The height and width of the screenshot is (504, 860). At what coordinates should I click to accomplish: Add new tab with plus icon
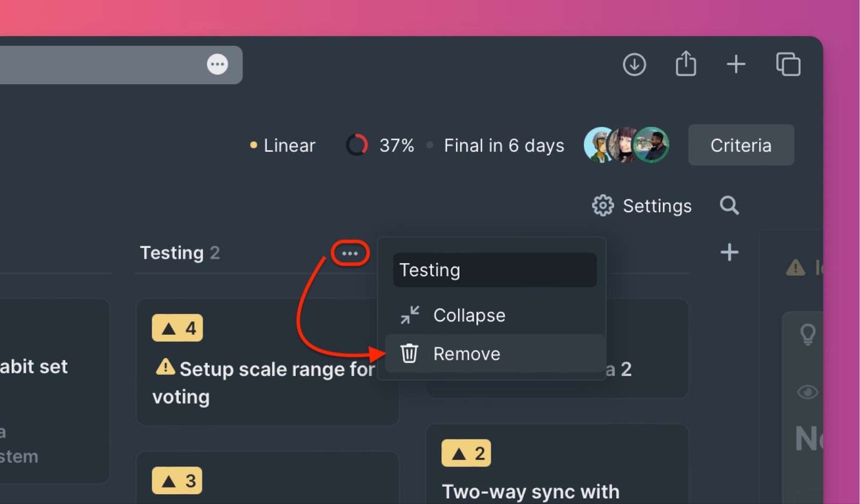(736, 64)
